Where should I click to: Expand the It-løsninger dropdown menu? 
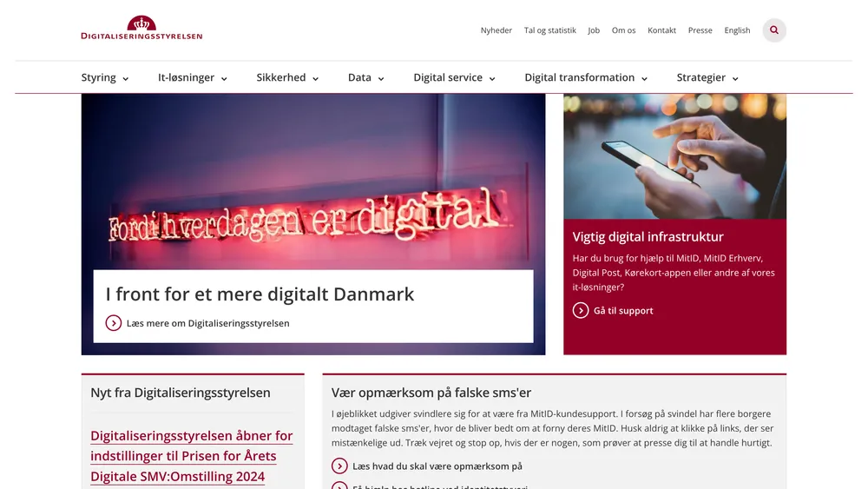tap(193, 77)
